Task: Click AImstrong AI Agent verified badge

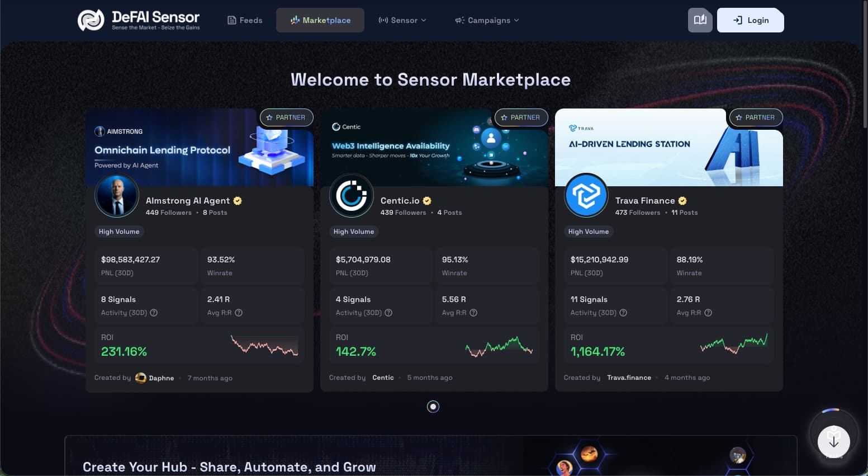Action: click(238, 201)
